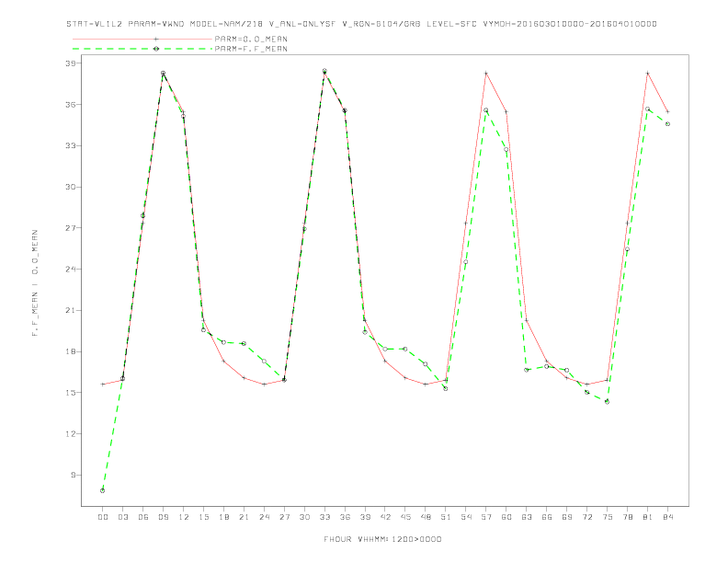Click x-axis tick label 72

tap(586, 517)
